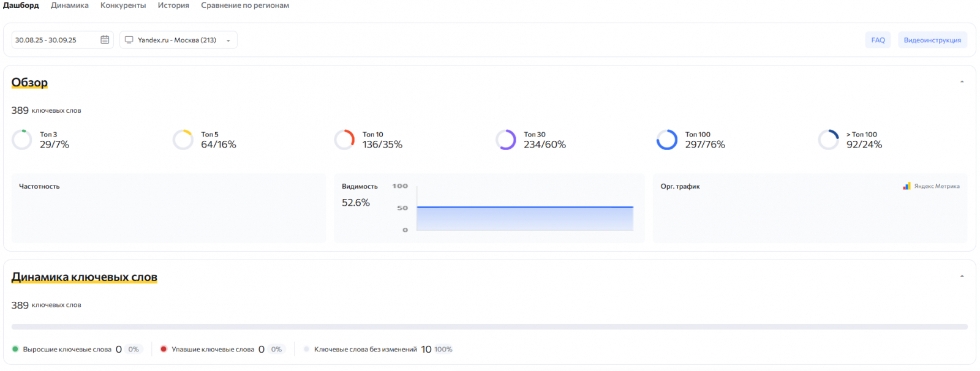Click the Яндекс Метрика chart icon
The width and height of the screenshot is (980, 371).
[x=907, y=186]
